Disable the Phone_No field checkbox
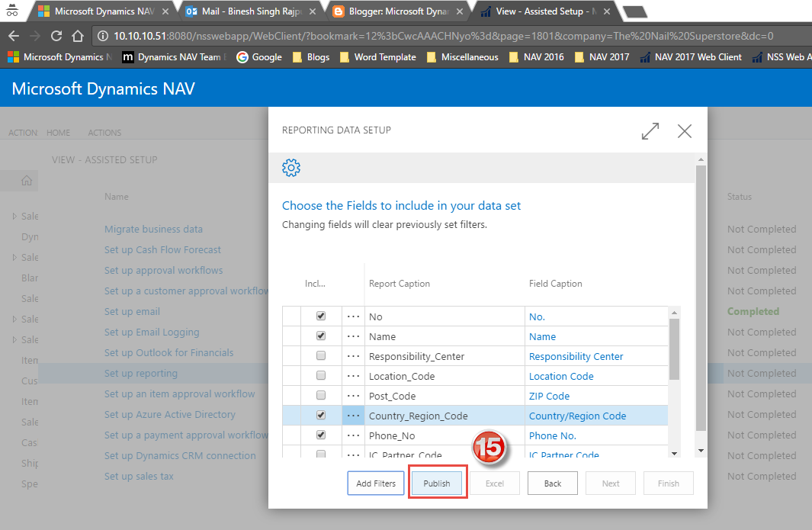The height and width of the screenshot is (530, 812). [321, 435]
